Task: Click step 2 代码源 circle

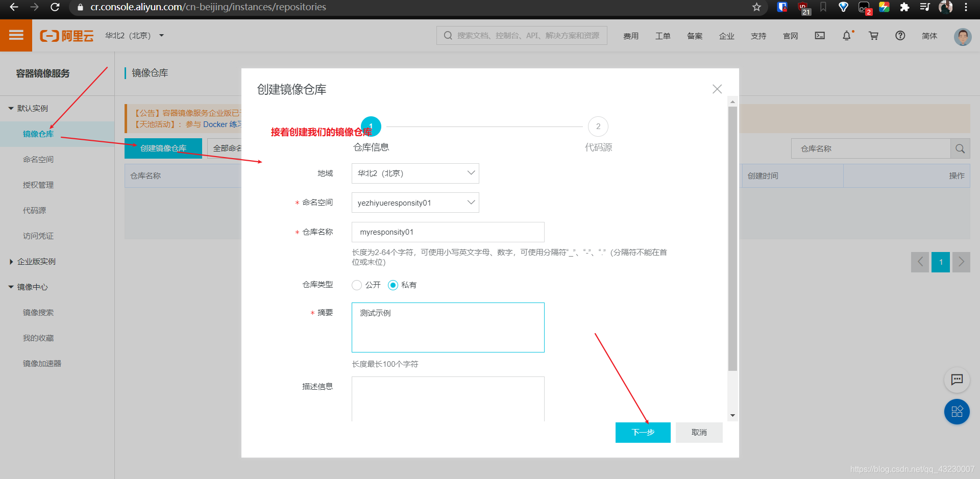Action: (598, 127)
